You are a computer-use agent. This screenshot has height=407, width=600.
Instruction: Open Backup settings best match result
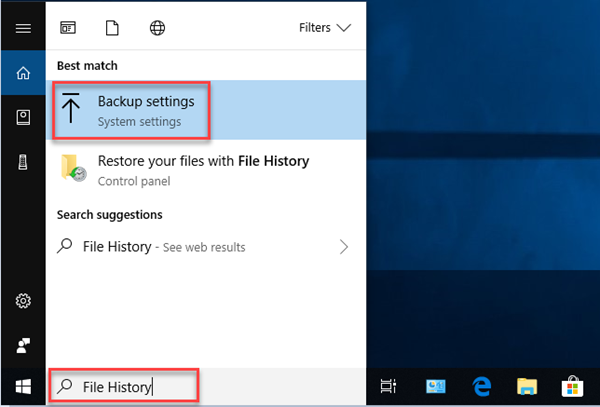(x=206, y=110)
